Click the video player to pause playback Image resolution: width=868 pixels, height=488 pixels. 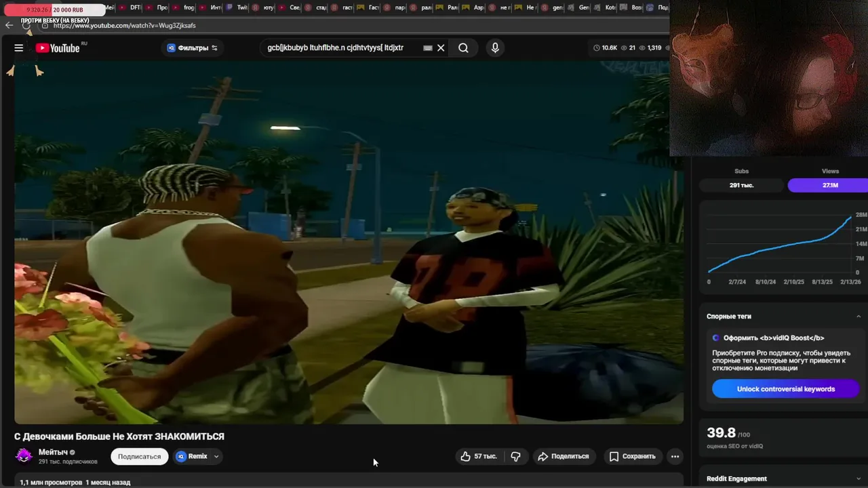point(349,243)
